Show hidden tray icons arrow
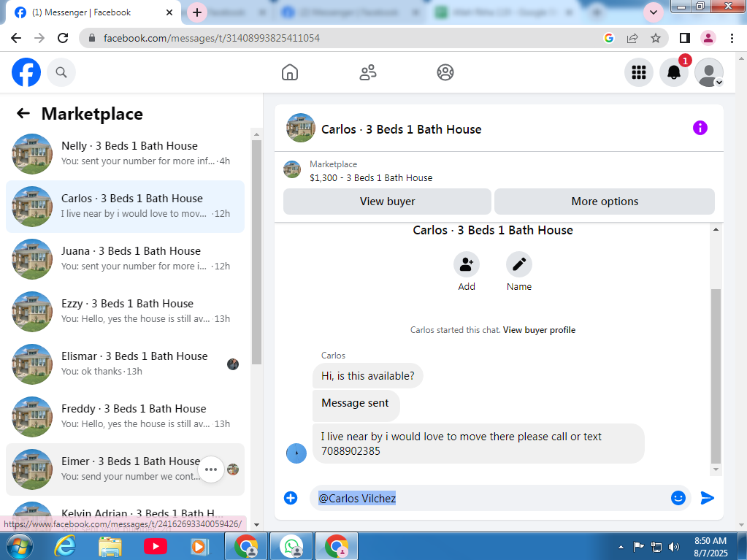The width and height of the screenshot is (747, 560). 621,547
